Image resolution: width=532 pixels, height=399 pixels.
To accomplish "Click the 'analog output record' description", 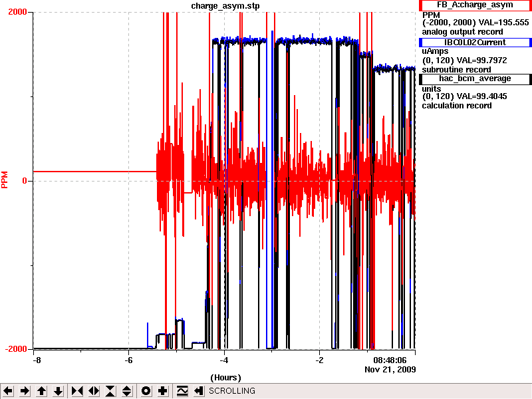I will coord(462,32).
